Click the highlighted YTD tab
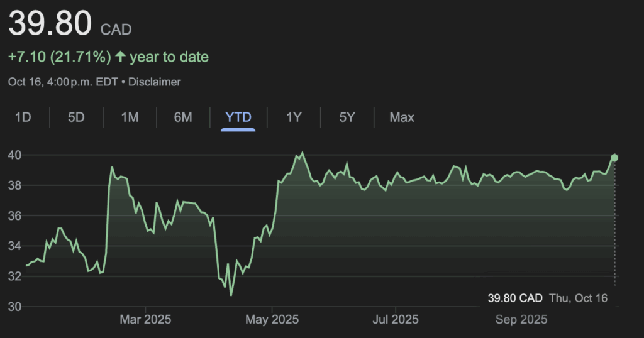The height and width of the screenshot is (338, 644). [x=238, y=117]
